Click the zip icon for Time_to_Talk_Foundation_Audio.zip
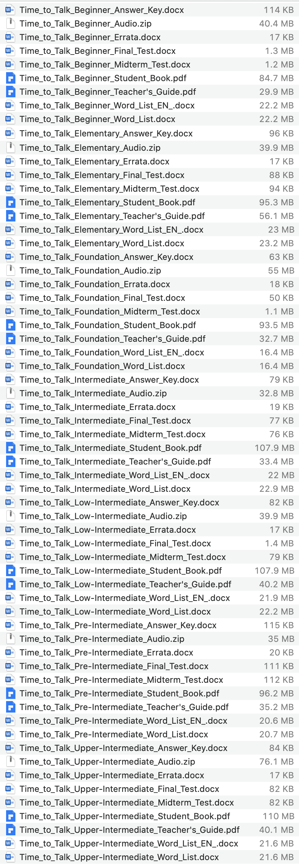Viewport: 299px width, 868px height. 10,271
